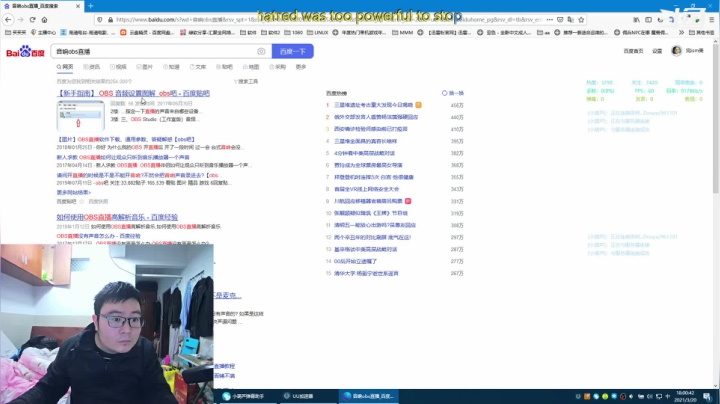Expand the Baidu search tools filter
The height and width of the screenshot is (404, 720).
[246, 82]
